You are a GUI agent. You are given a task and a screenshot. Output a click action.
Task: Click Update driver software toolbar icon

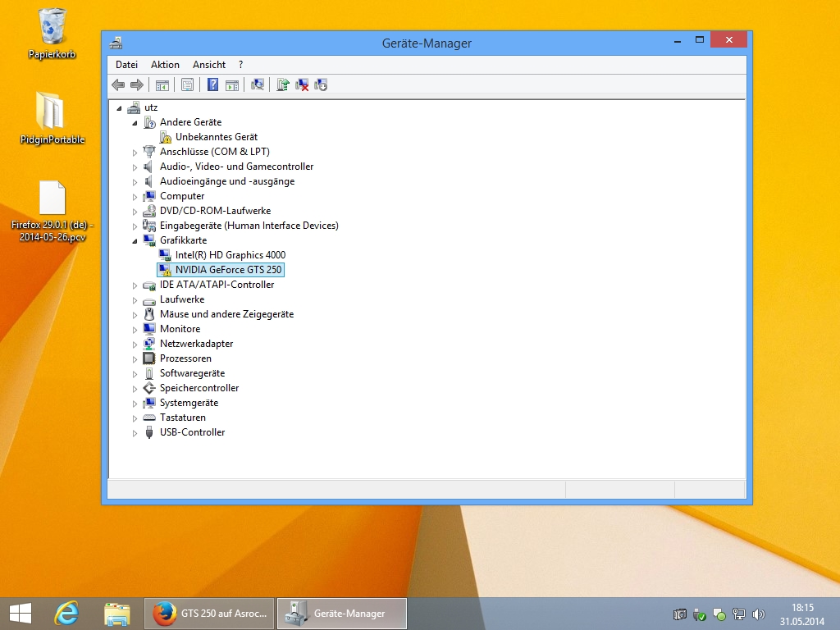pyautogui.click(x=283, y=84)
